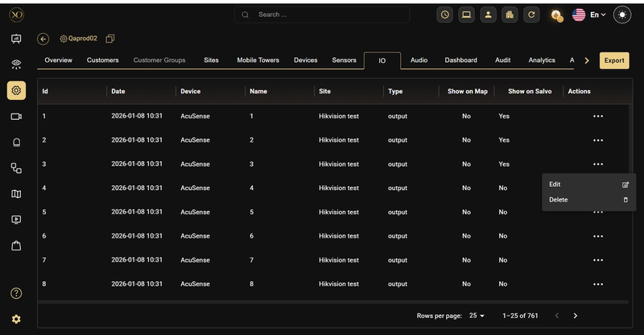Open the clock history icon in top bar

444,14
